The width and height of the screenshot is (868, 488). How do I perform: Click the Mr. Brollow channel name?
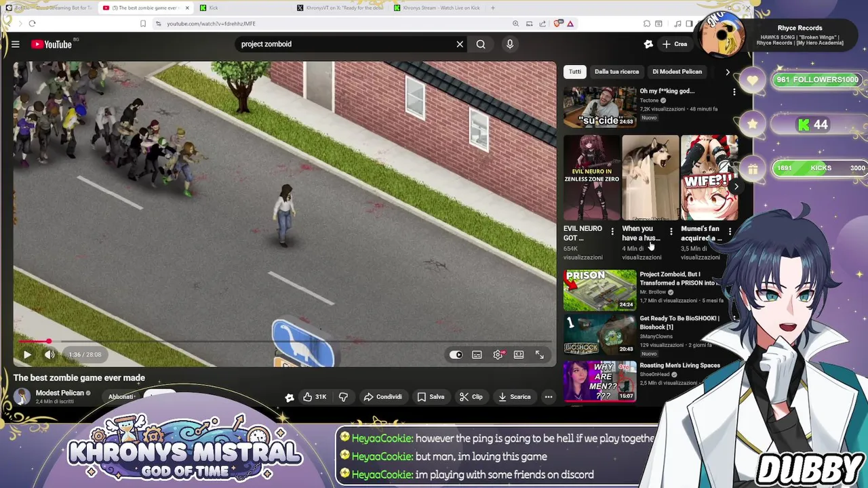tap(653, 292)
